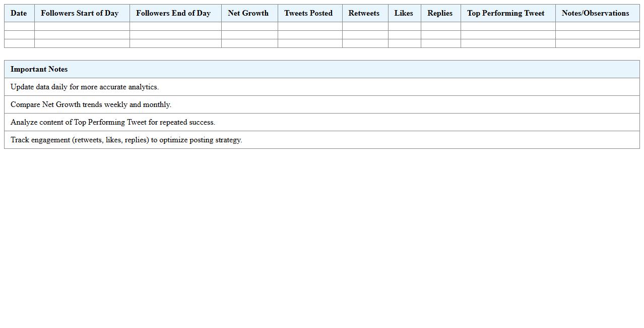Select first empty cell under Net Growth

249,26
